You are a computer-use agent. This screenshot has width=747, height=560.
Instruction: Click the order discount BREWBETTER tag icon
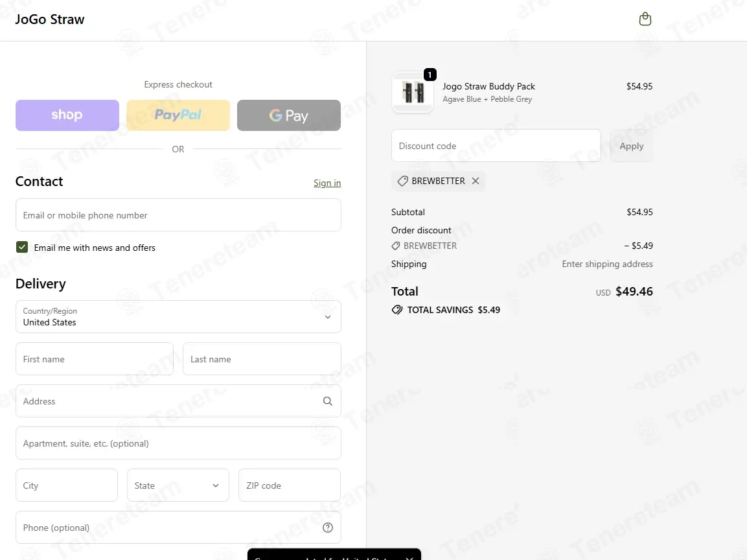point(396,246)
